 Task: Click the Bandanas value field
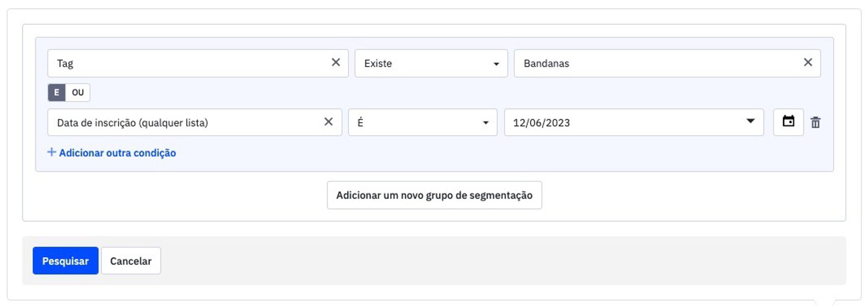[651, 63]
